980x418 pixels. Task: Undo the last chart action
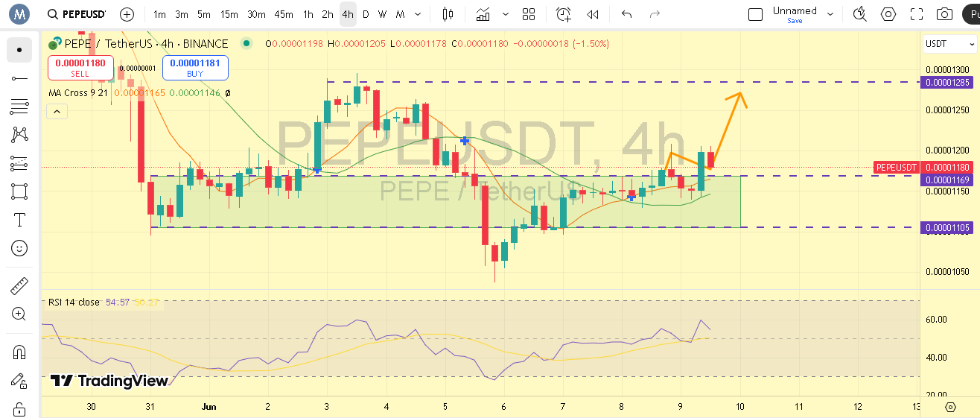[627, 14]
